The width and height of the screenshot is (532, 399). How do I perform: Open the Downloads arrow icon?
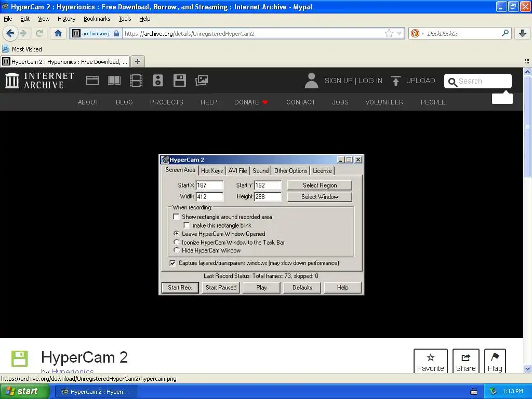(523, 33)
